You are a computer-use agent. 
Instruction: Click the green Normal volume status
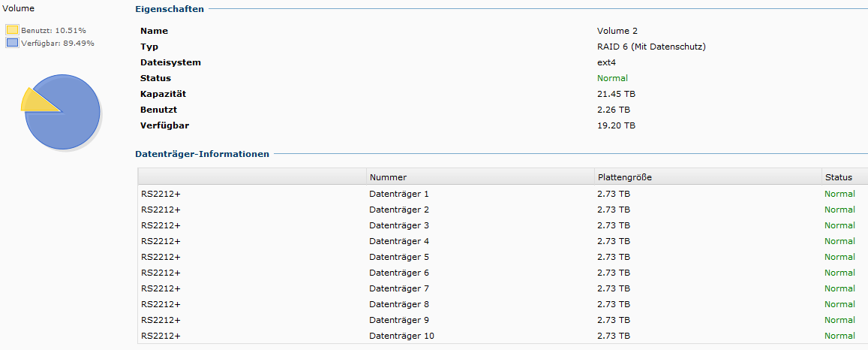tap(612, 78)
